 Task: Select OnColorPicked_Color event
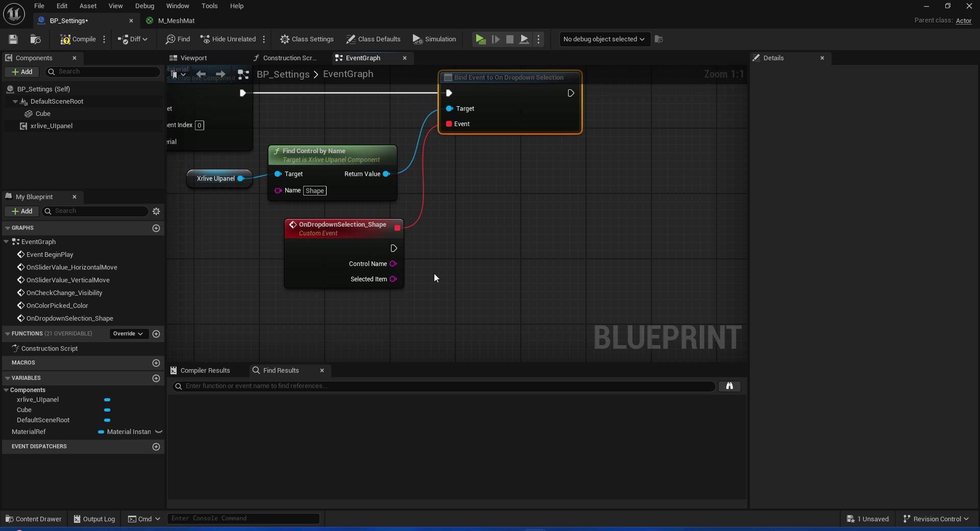(x=57, y=306)
